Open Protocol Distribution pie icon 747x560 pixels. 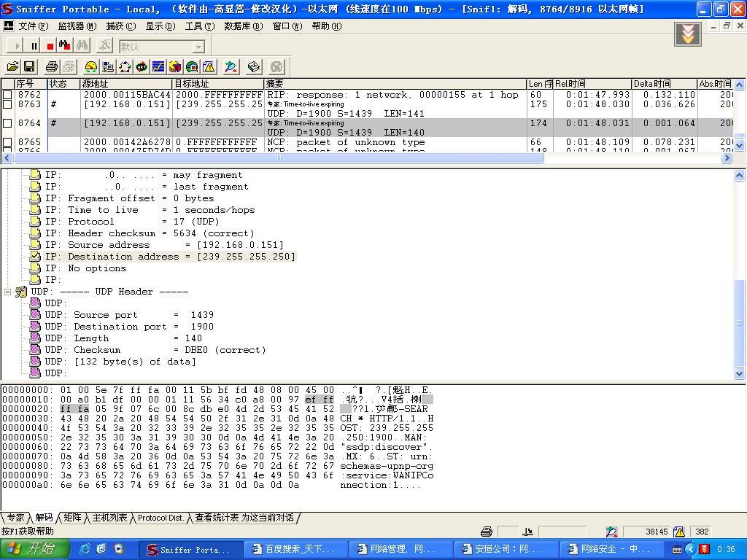pyautogui.click(x=175, y=67)
